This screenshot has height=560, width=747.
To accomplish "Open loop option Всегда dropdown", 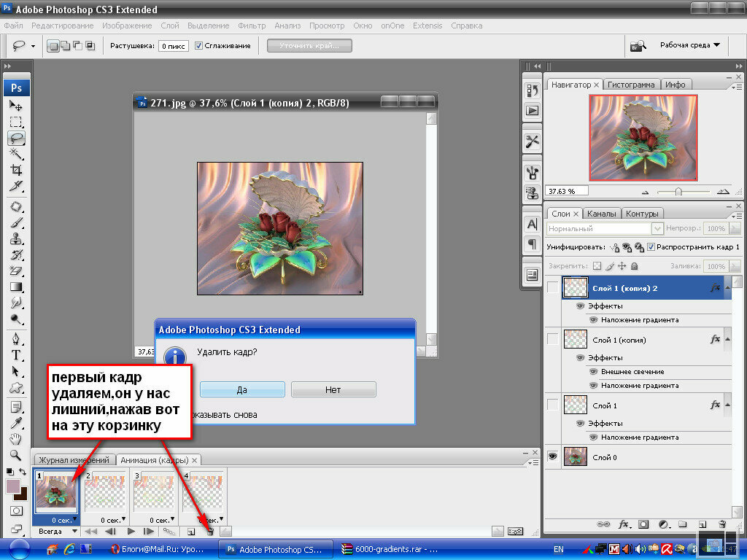I will (x=57, y=532).
